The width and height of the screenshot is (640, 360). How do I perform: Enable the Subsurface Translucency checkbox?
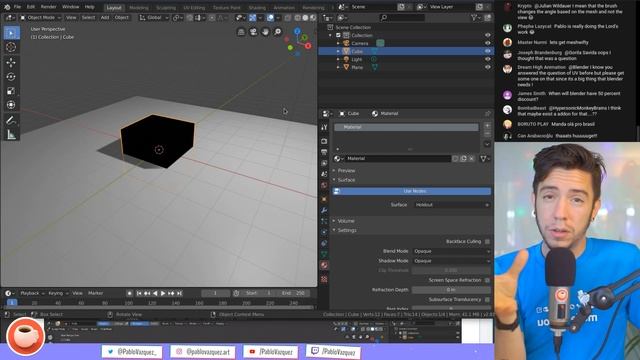click(x=487, y=300)
